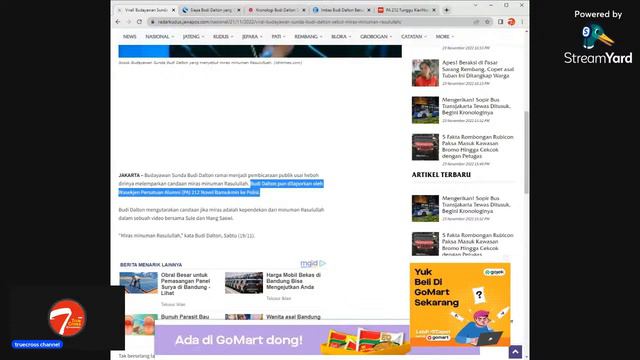Open the red profile avatar icon

511,22
